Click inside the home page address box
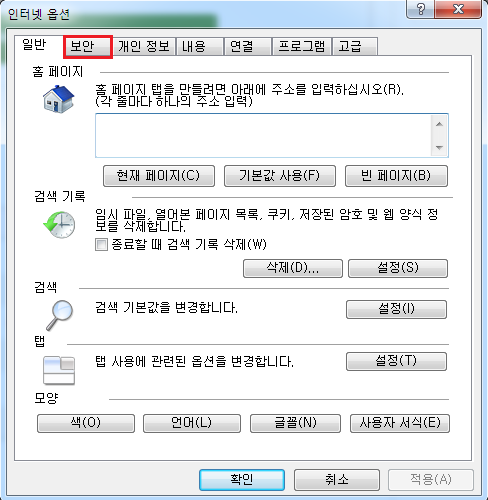Screen dimensions: 488x500 [263, 136]
